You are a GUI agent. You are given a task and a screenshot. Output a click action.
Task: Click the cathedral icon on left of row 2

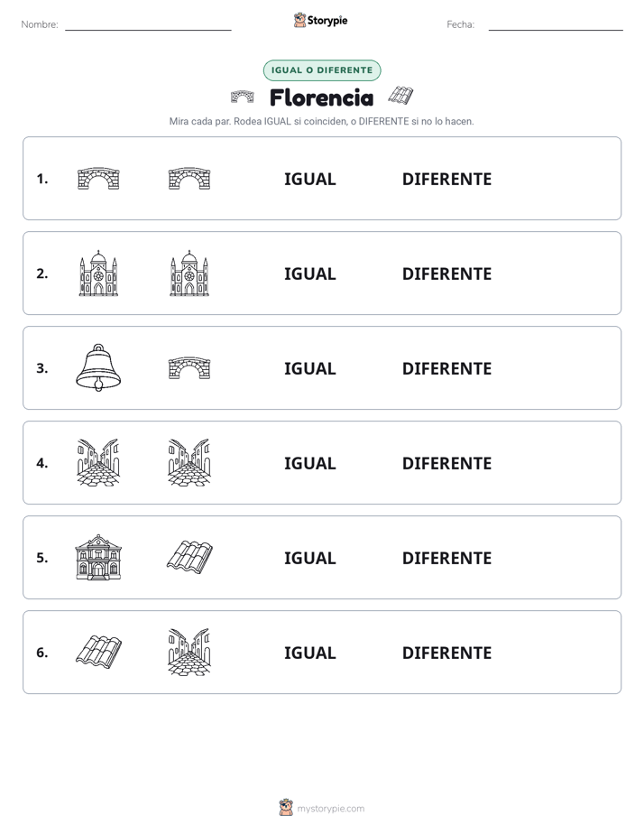pos(98,273)
